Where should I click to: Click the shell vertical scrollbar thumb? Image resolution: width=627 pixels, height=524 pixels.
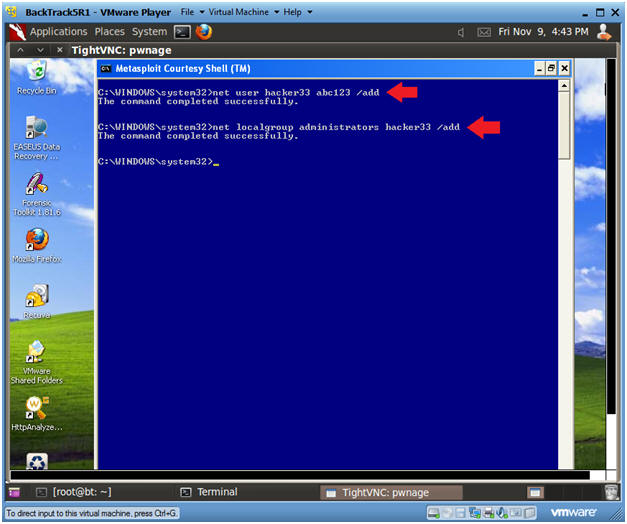[x=564, y=125]
